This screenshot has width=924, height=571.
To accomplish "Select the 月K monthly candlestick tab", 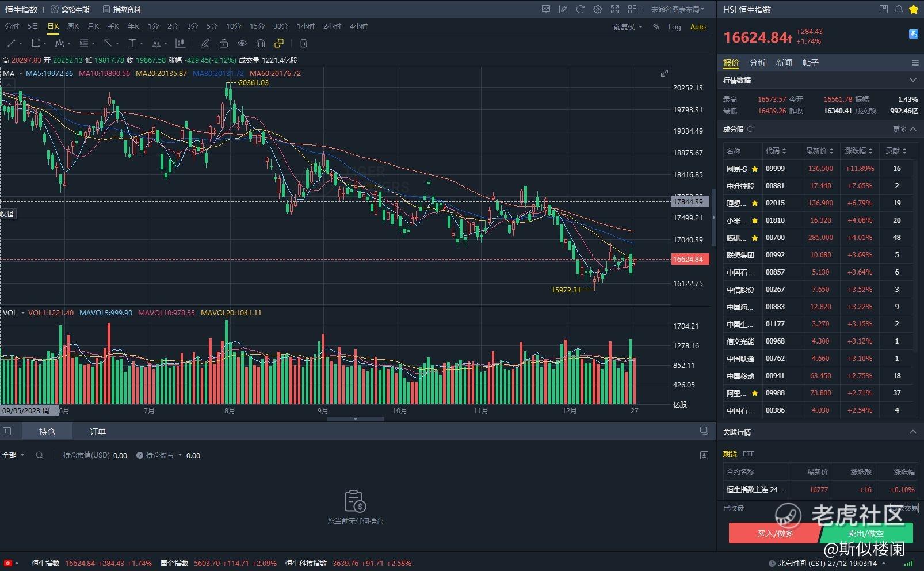I will click(x=93, y=26).
